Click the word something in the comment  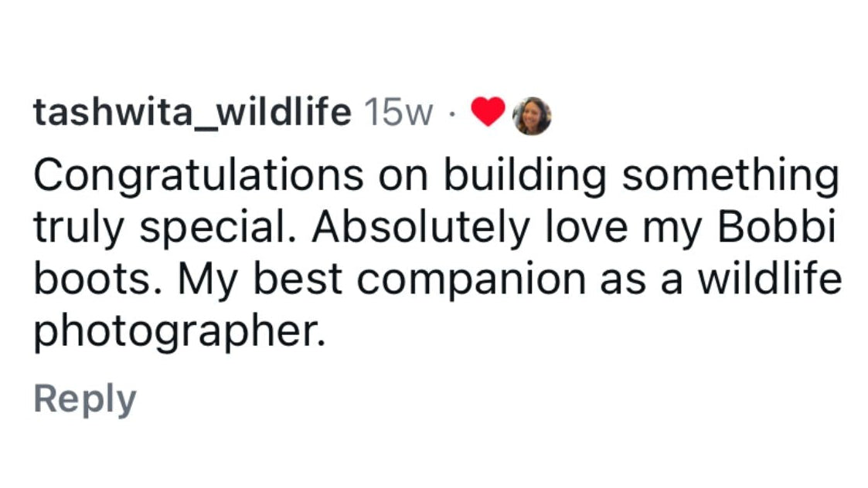tap(730, 176)
